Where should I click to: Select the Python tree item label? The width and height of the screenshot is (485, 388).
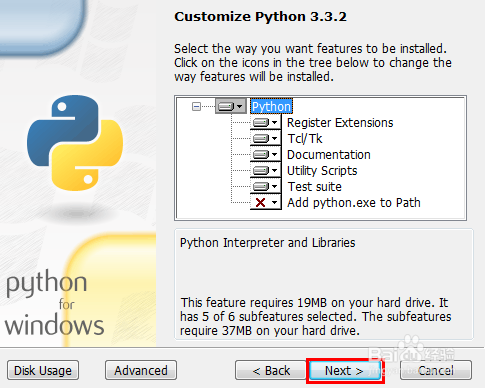271,107
